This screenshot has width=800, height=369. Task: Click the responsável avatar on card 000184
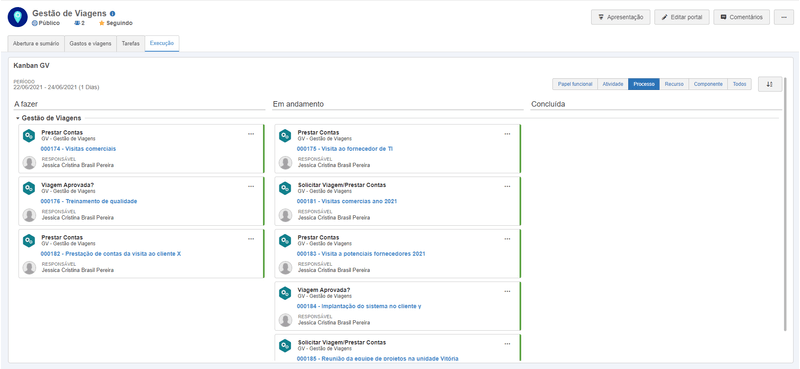pos(286,320)
